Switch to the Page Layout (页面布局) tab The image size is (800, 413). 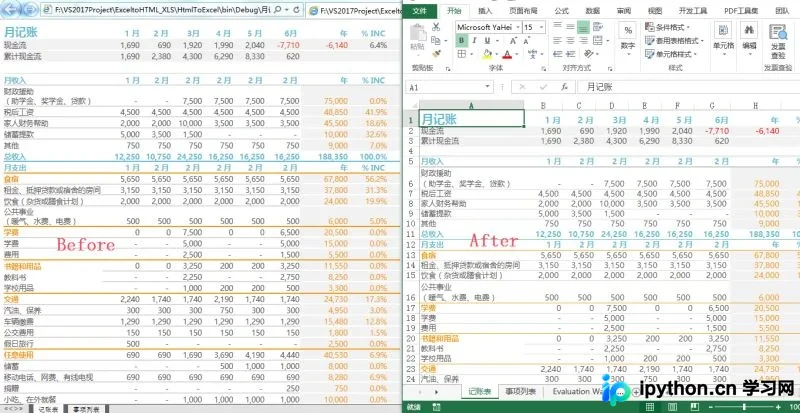point(523,11)
